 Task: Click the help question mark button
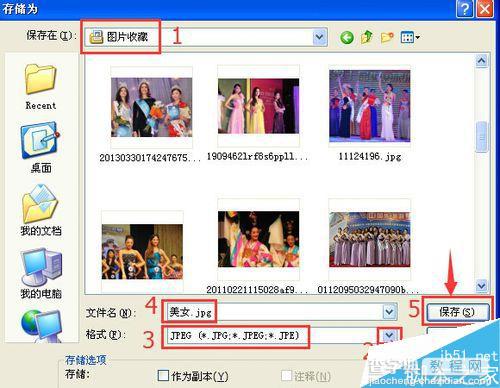pyautogui.click(x=464, y=9)
